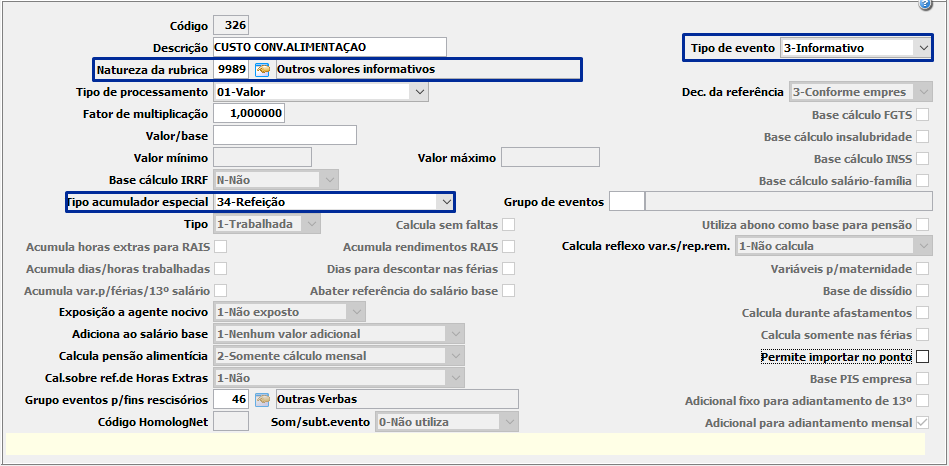Image resolution: width=949 pixels, height=466 pixels.
Task: Click the Descrição text field
Action: point(330,47)
